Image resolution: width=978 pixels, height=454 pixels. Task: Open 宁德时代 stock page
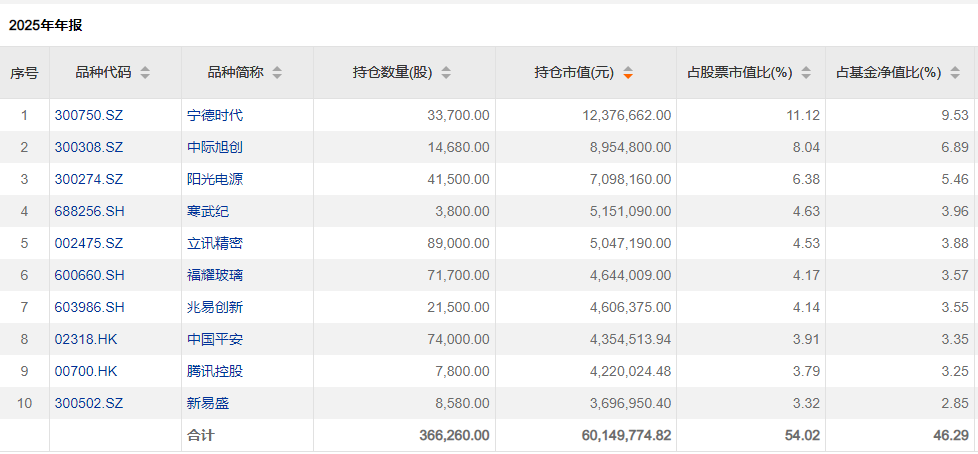(x=215, y=115)
